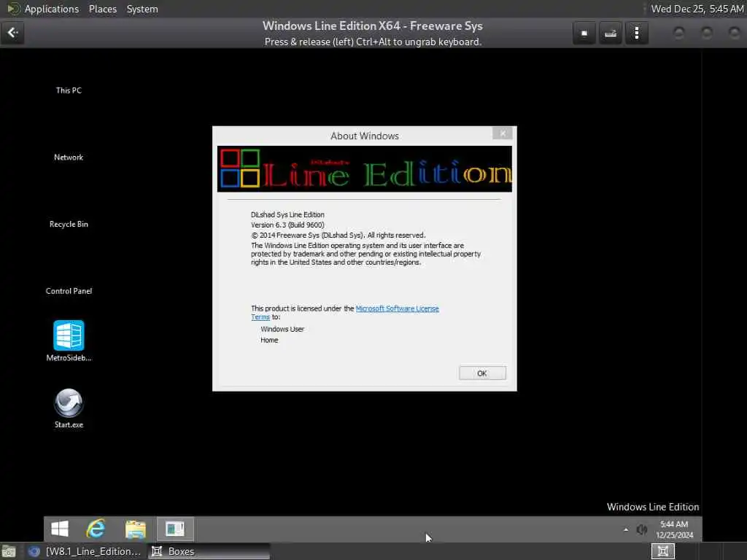Screen dimensions: 747x560
Task: Open File Explorer from taskbar
Action: (135, 529)
